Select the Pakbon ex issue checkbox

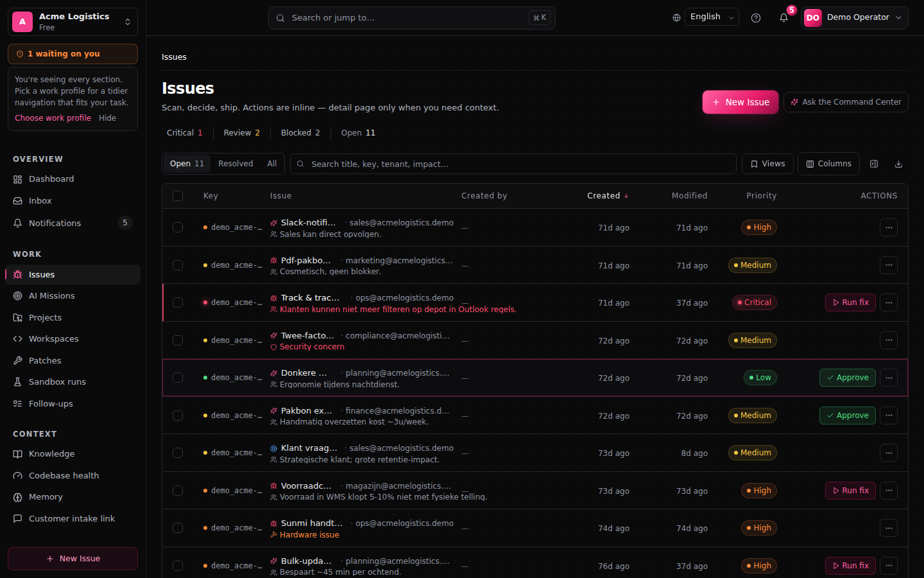tap(178, 416)
